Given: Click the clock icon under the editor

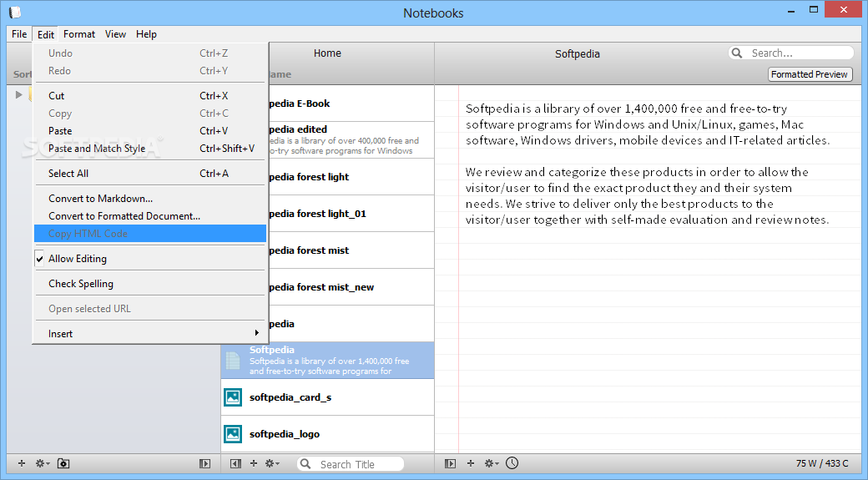Looking at the screenshot, I should pos(512,462).
